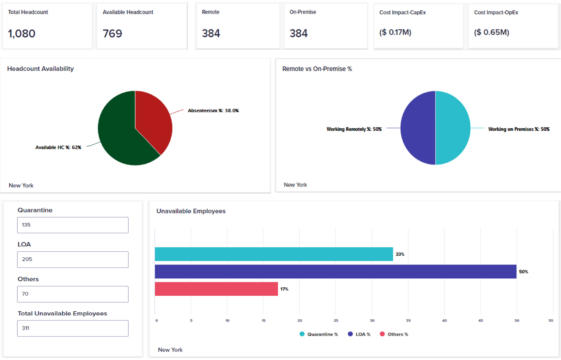
Task: Click the Total Unavailable Employees field
Action: pyautogui.click(x=73, y=329)
